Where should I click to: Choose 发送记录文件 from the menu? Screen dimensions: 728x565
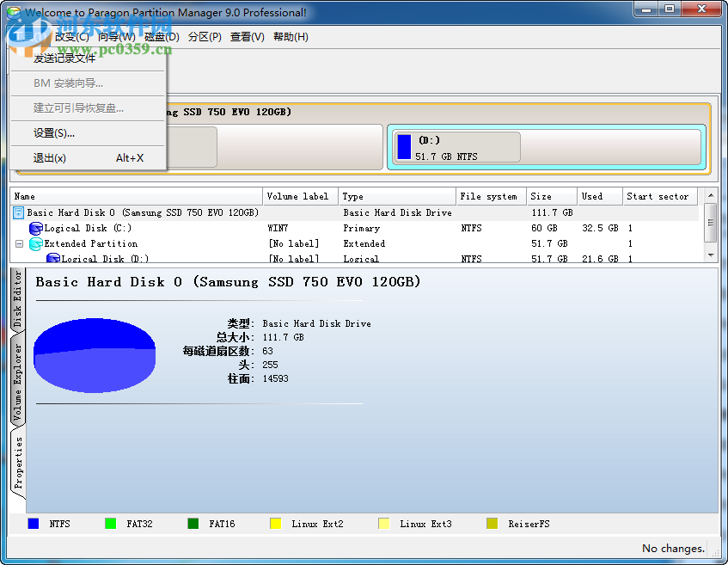click(88, 58)
